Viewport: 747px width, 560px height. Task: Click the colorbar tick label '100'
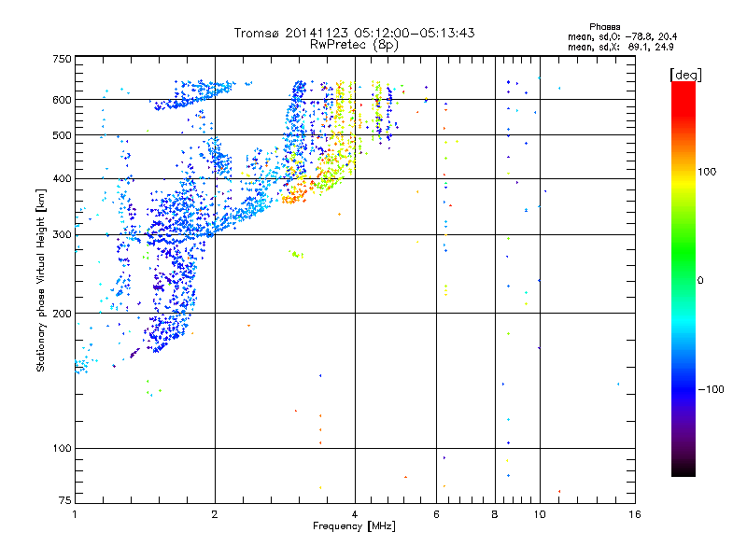coord(707,172)
